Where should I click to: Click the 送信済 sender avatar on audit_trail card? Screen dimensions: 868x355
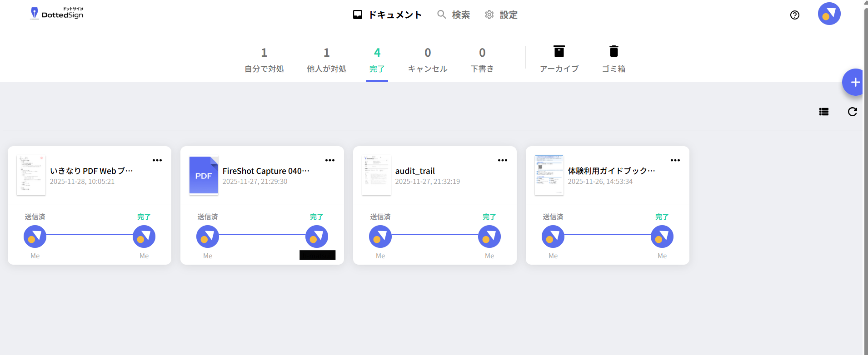point(380,237)
